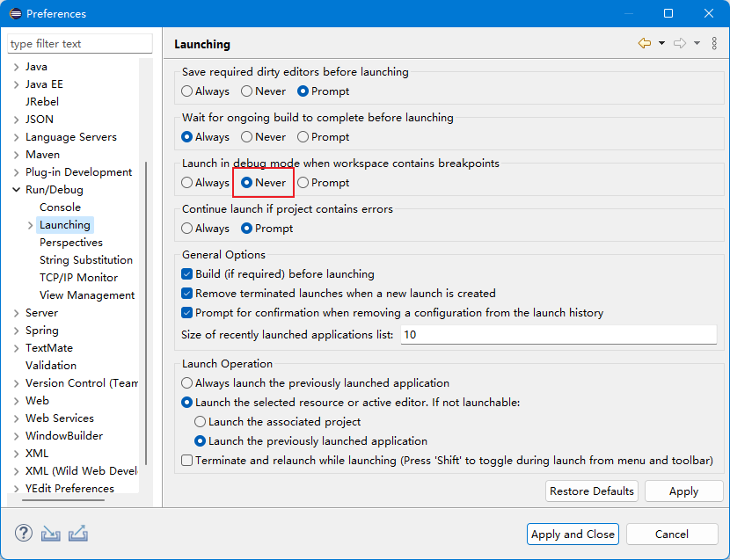The height and width of the screenshot is (560, 730).
Task: Click the Apply and Close button
Action: pyautogui.click(x=573, y=535)
